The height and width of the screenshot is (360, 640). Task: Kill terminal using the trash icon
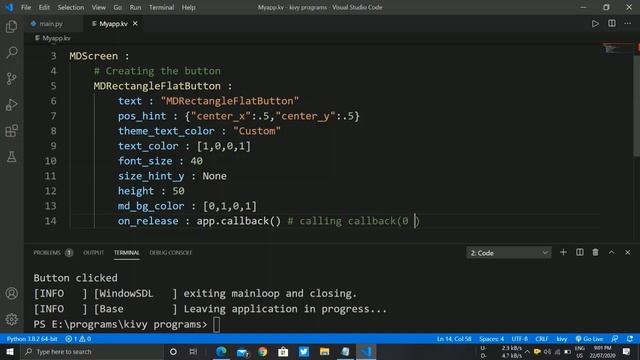pyautogui.click(x=595, y=252)
